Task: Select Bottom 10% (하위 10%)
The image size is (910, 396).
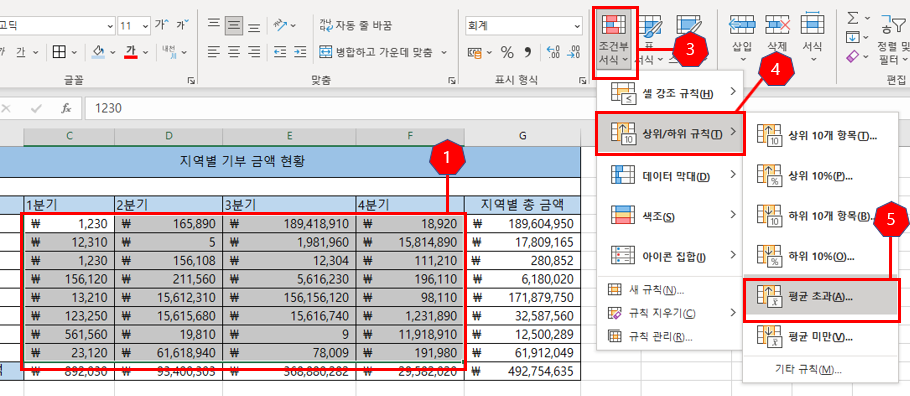Action: tap(822, 255)
